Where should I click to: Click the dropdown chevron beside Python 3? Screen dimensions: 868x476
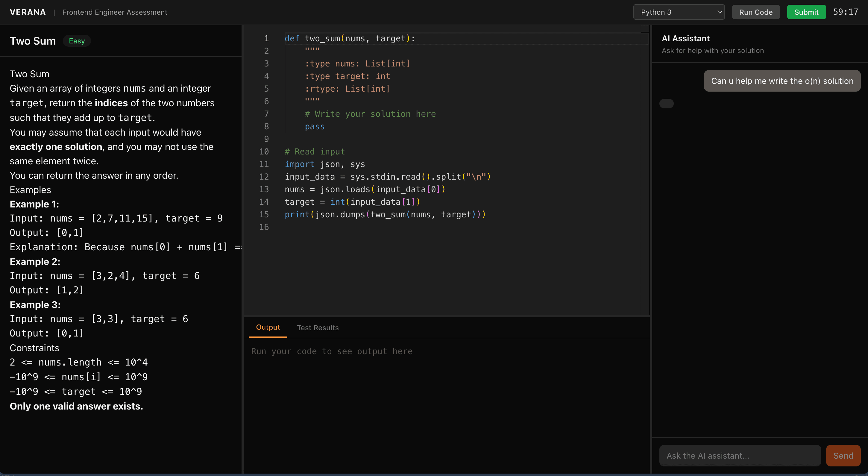click(x=719, y=12)
